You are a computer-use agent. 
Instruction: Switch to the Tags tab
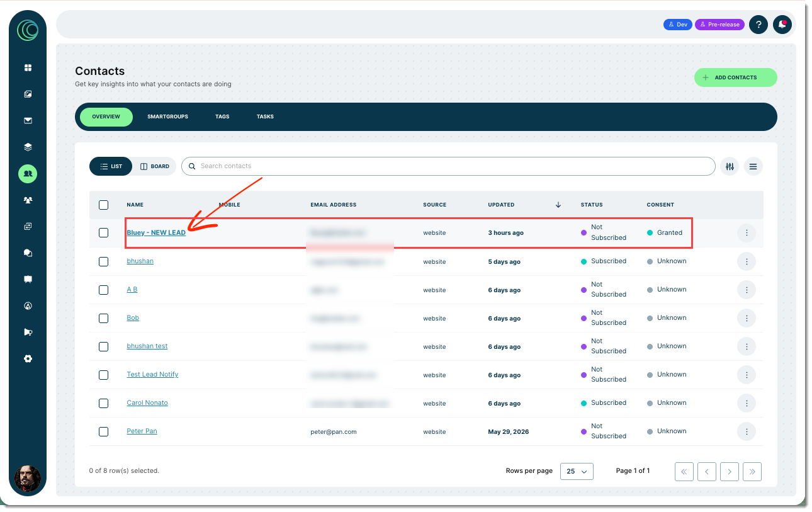coord(222,117)
